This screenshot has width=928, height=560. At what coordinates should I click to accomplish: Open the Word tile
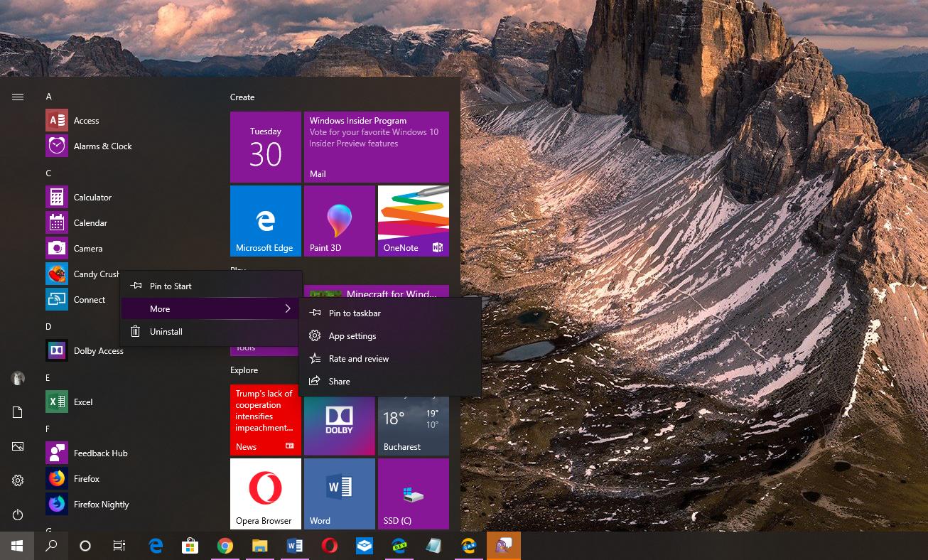[x=340, y=494]
